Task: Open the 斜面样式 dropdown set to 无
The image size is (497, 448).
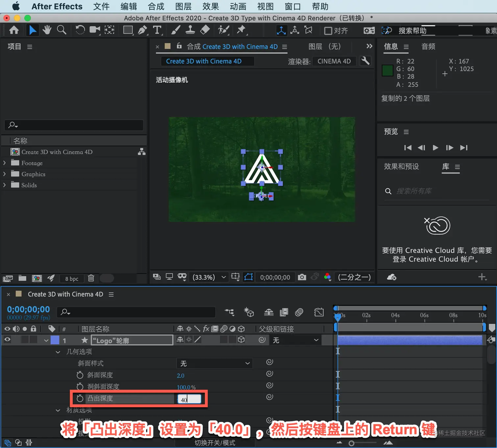Action: click(215, 363)
